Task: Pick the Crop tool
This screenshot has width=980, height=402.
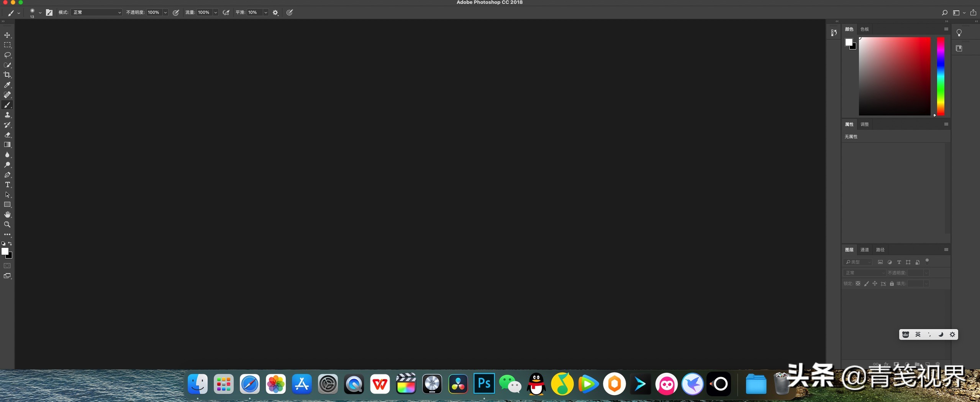Action: tap(7, 75)
